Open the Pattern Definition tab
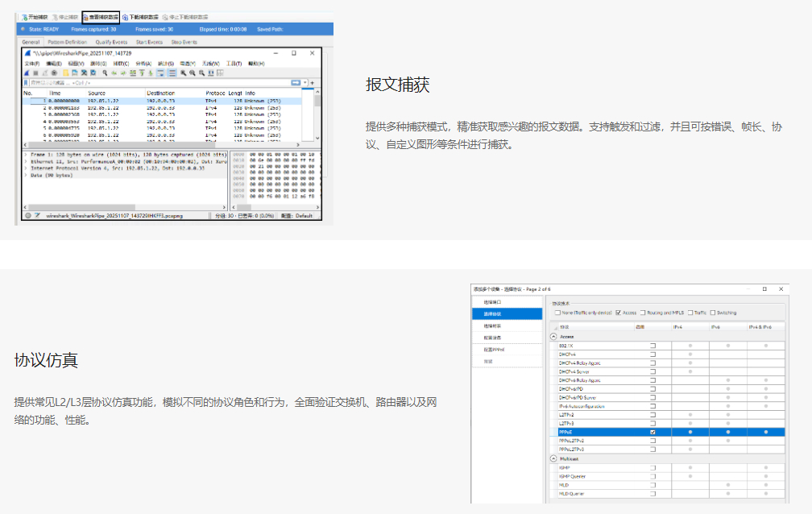 point(67,42)
